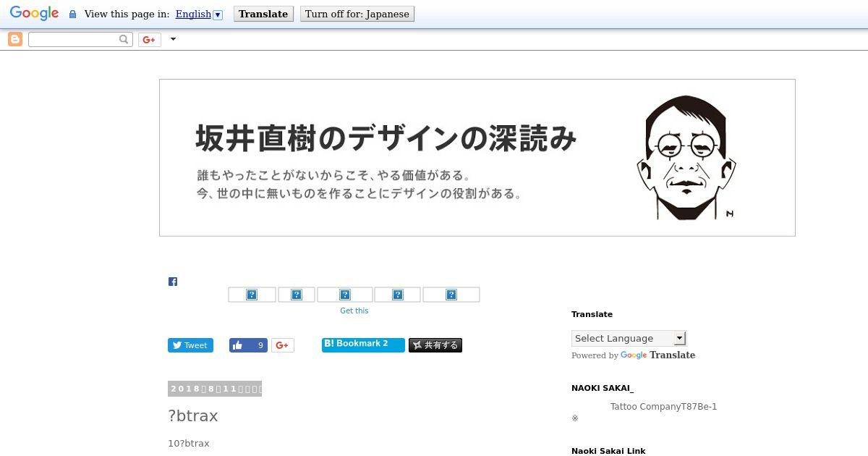The image size is (868, 456).
Task: Click the blog header banner image
Action: click(477, 157)
